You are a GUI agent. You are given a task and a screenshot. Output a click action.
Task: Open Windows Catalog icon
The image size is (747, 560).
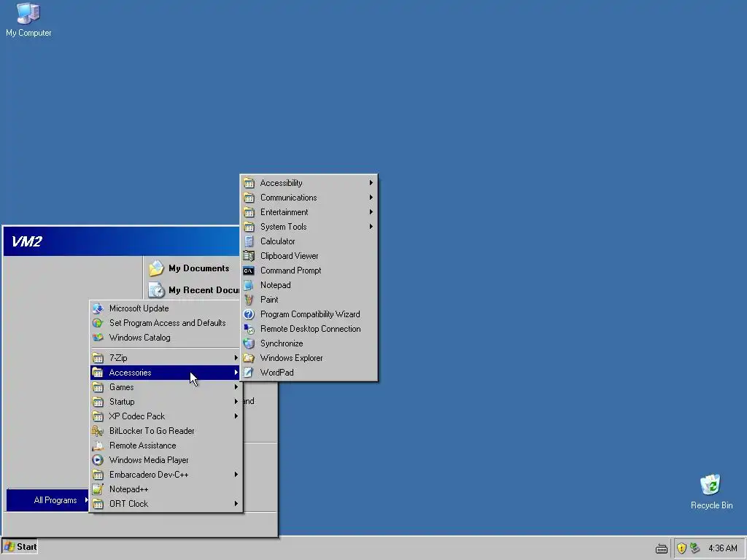[x=98, y=338]
